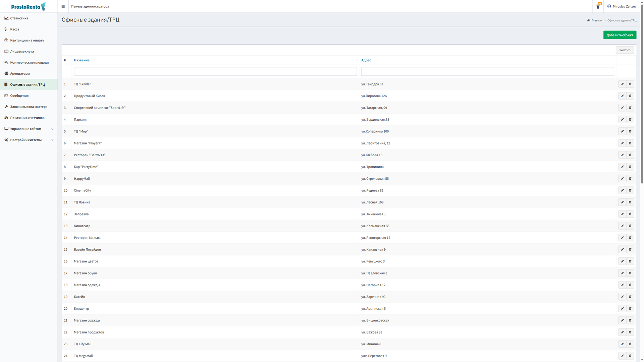Click trash icon for CinemaCity row
The image size is (644, 362).
[x=630, y=190]
